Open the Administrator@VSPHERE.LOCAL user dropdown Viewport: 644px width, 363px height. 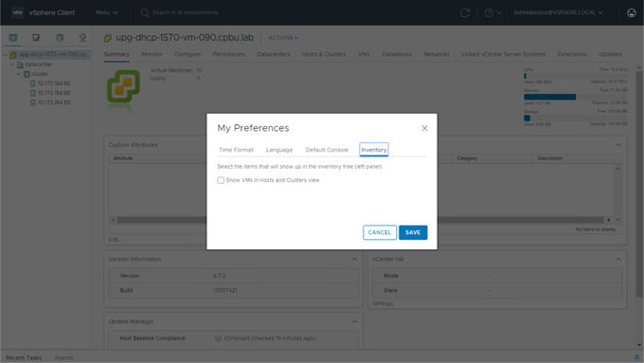pyautogui.click(x=558, y=12)
